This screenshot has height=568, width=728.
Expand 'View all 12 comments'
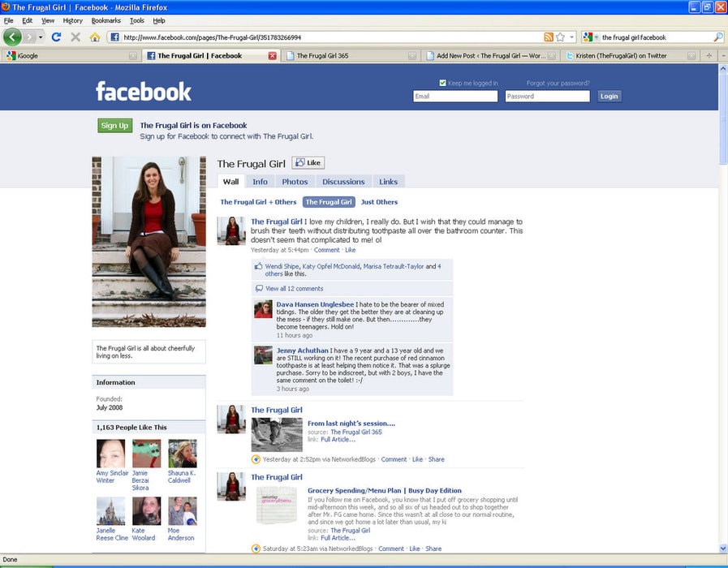point(294,288)
